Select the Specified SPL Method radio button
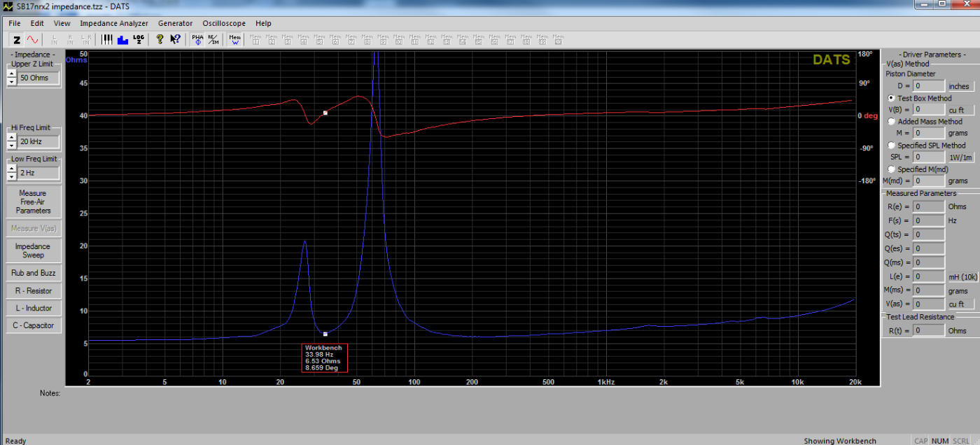 click(x=891, y=145)
